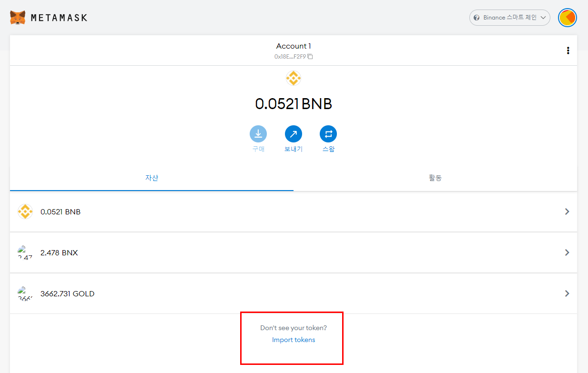Open the 0.0521 BNB asset row
The width and height of the screenshot is (588, 373).
(x=294, y=212)
